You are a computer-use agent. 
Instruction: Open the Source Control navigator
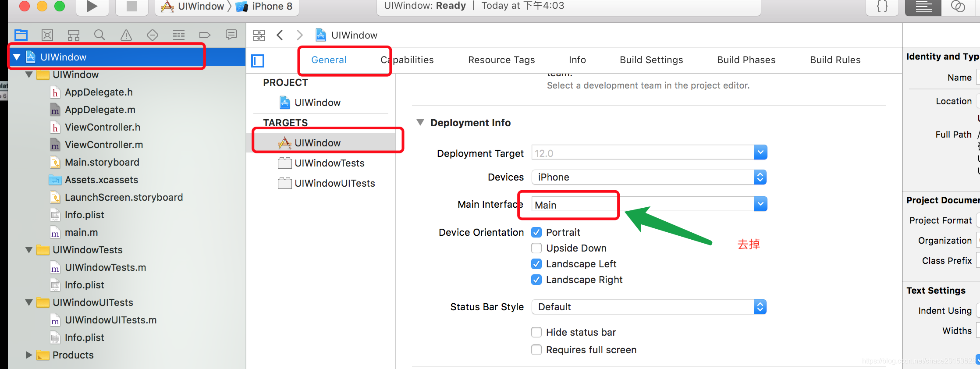click(x=47, y=35)
